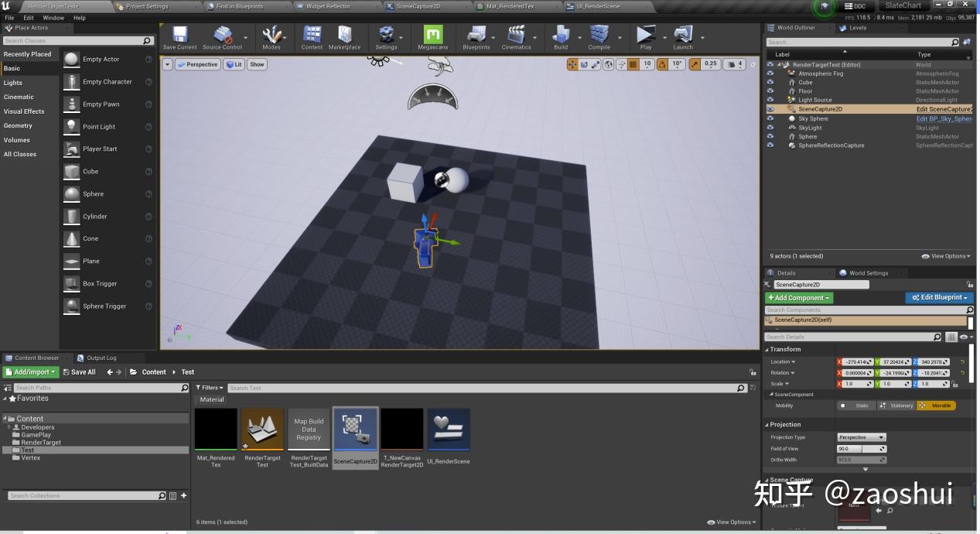This screenshot has height=534, width=980.
Task: Toggle grid snapping in the viewport
Action: tap(633, 64)
